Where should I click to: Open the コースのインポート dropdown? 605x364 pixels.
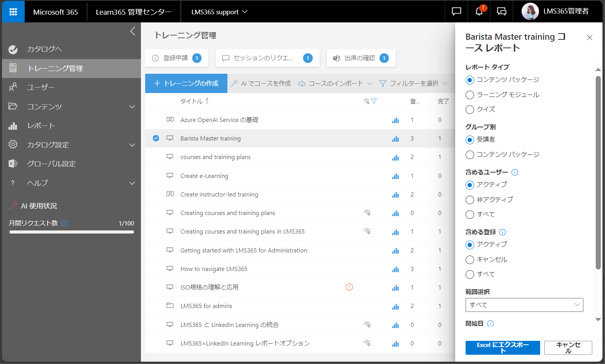click(335, 83)
